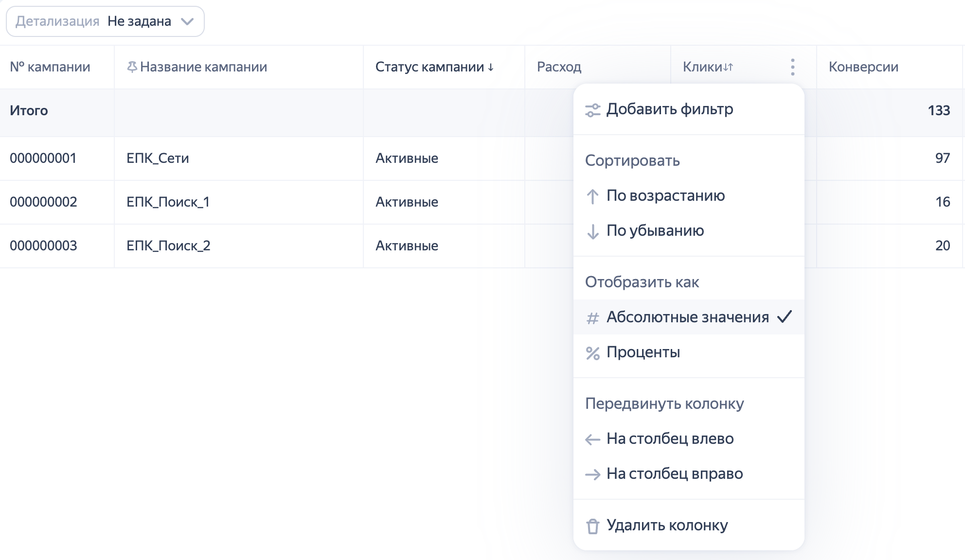Click the Статус кампании column header

pos(429,67)
